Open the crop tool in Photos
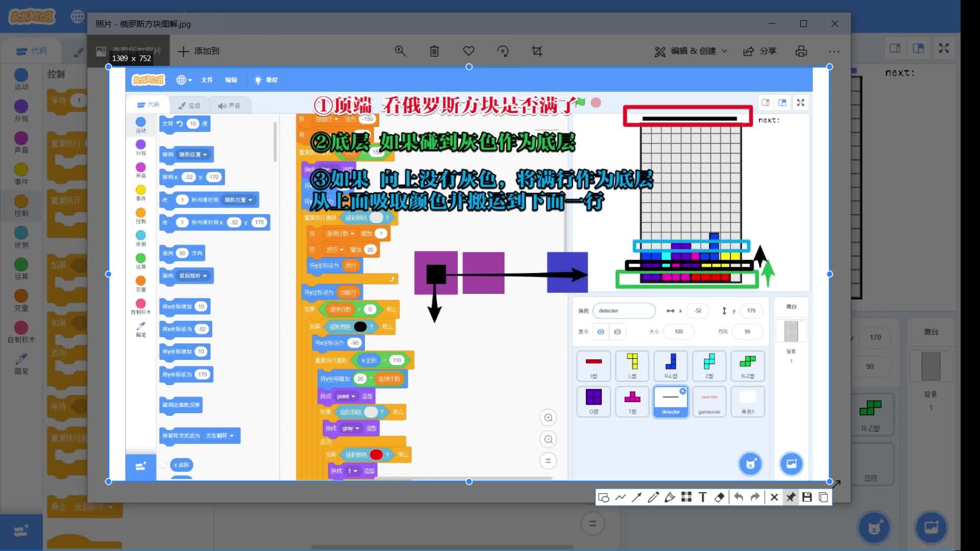This screenshot has width=980, height=551. tap(537, 51)
